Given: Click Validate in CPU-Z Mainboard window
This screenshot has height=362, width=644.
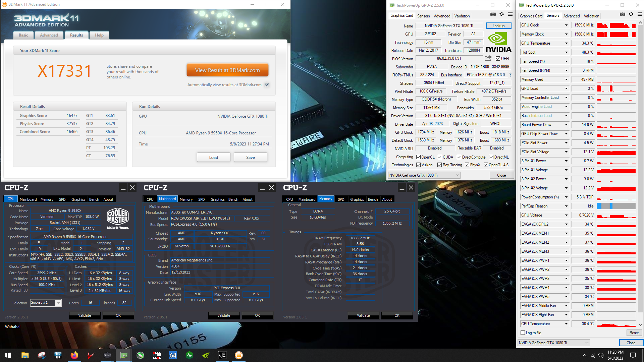Looking at the screenshot, I should pyautogui.click(x=224, y=315).
